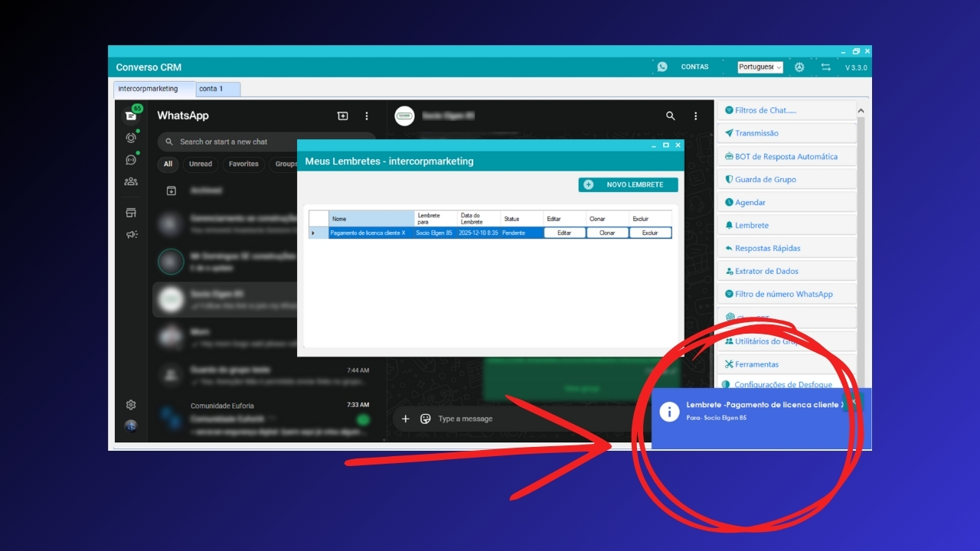Select cell Pagamento de licenca cliente X
980x551 pixels.
click(371, 233)
